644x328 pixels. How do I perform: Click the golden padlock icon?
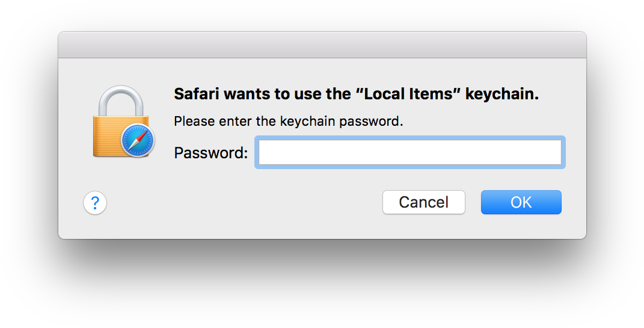[x=123, y=122]
